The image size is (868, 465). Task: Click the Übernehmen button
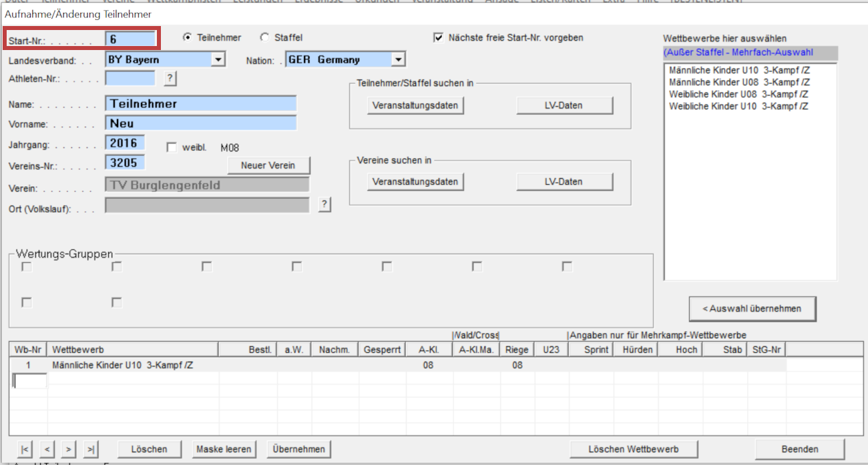298,449
